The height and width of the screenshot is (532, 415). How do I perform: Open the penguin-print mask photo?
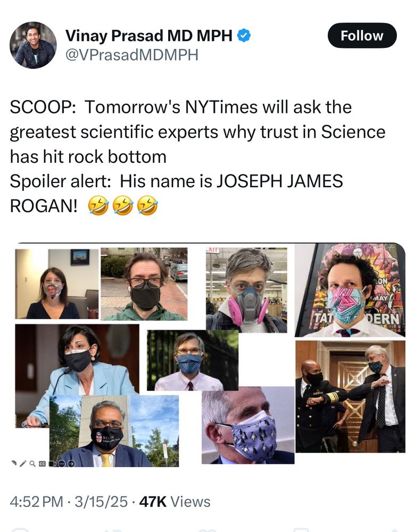point(248,425)
